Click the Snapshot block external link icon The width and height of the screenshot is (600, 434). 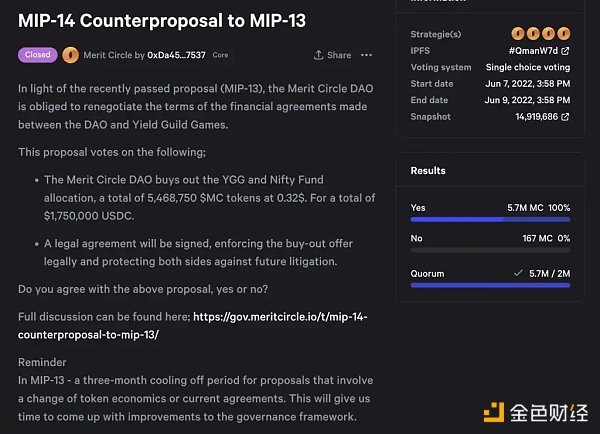pos(566,117)
